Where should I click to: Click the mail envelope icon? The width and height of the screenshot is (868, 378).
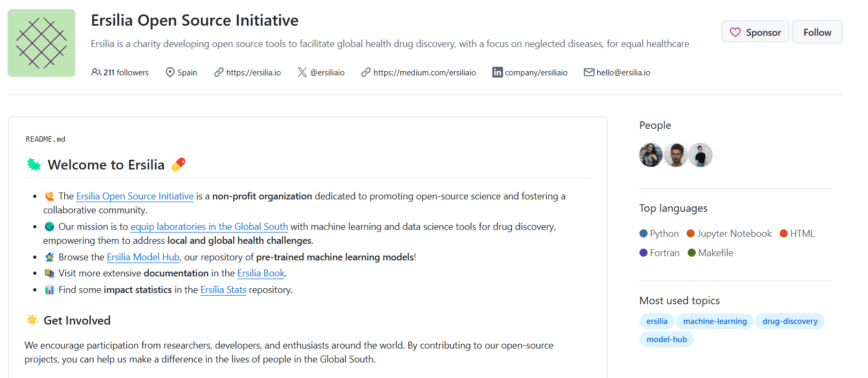(589, 72)
